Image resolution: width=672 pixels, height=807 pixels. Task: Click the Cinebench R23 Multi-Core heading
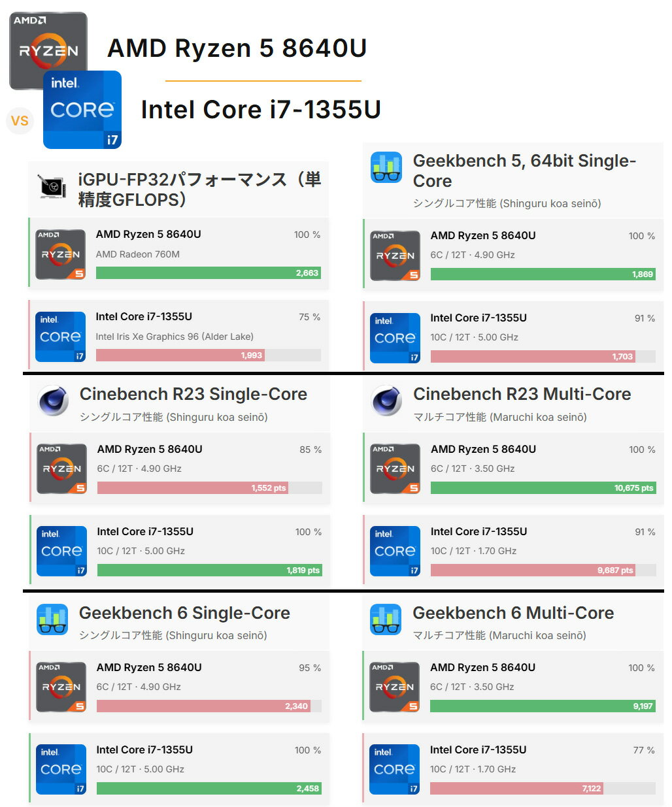pos(522,394)
